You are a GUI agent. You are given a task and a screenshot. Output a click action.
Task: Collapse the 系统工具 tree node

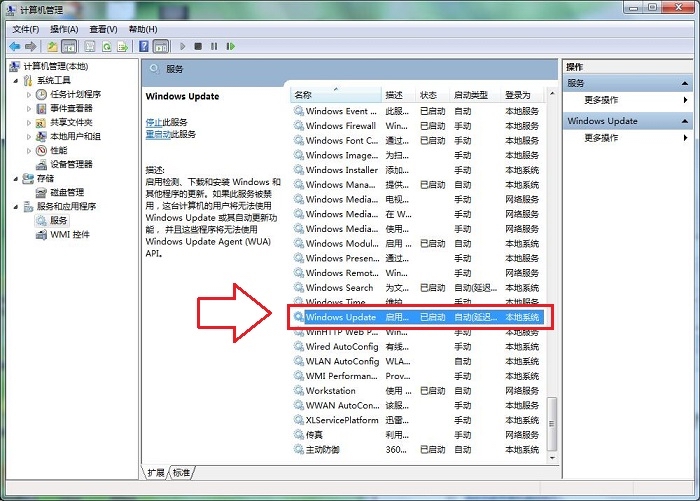(15, 80)
